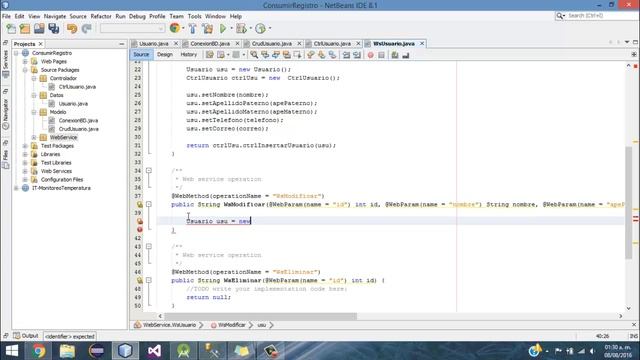Switch to the CtrlUsuario.java tab
640x360 pixels.
coord(332,44)
